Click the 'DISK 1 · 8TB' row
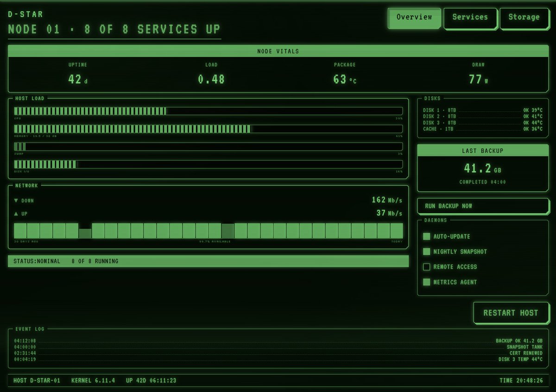The image size is (556, 392). 482,110
